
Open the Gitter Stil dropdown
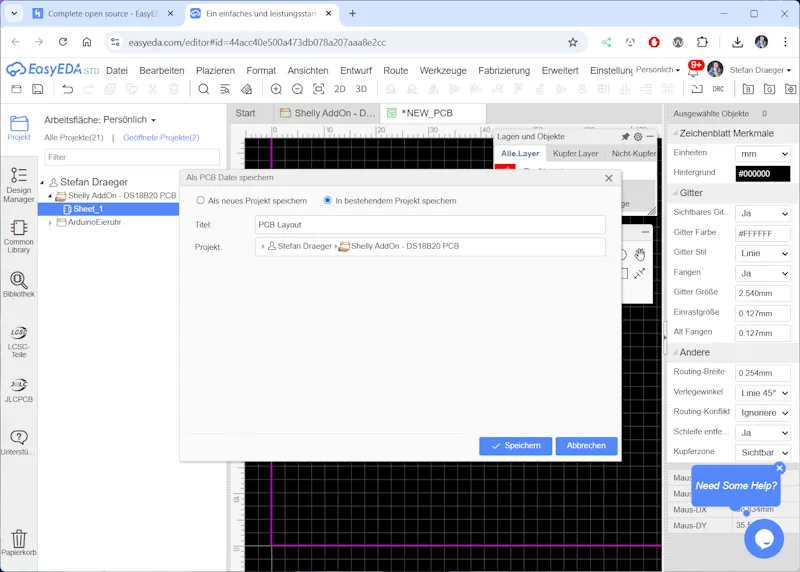point(762,253)
